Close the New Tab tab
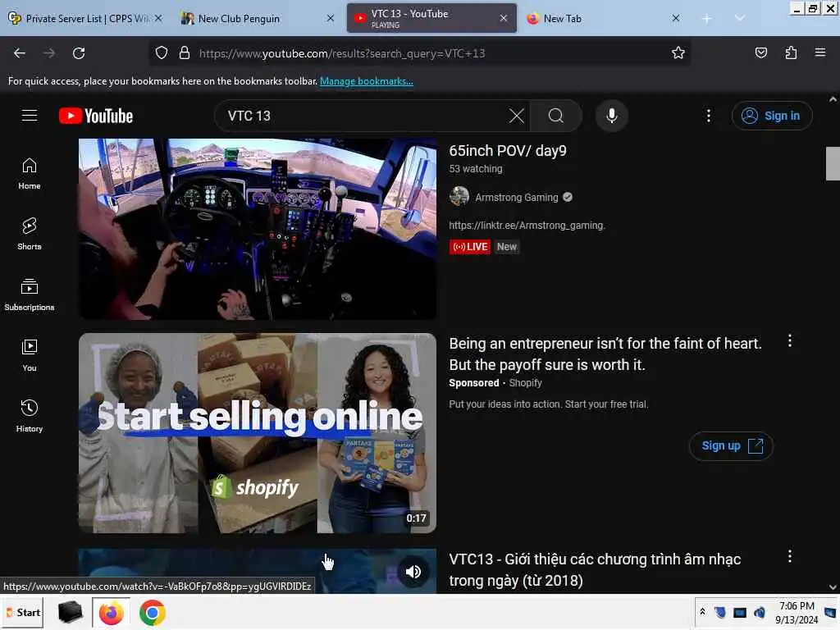 (x=676, y=18)
